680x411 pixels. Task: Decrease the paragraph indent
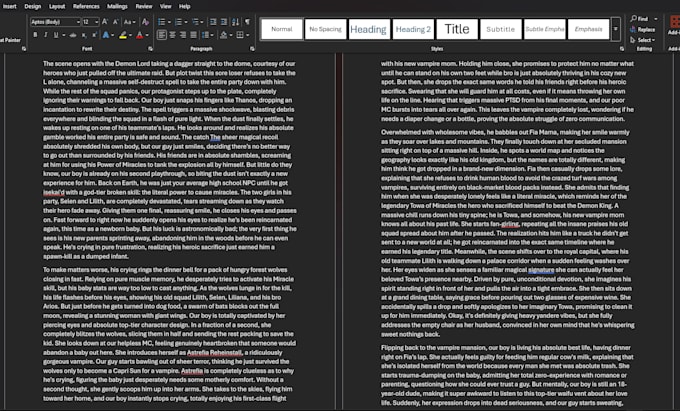(x=213, y=22)
